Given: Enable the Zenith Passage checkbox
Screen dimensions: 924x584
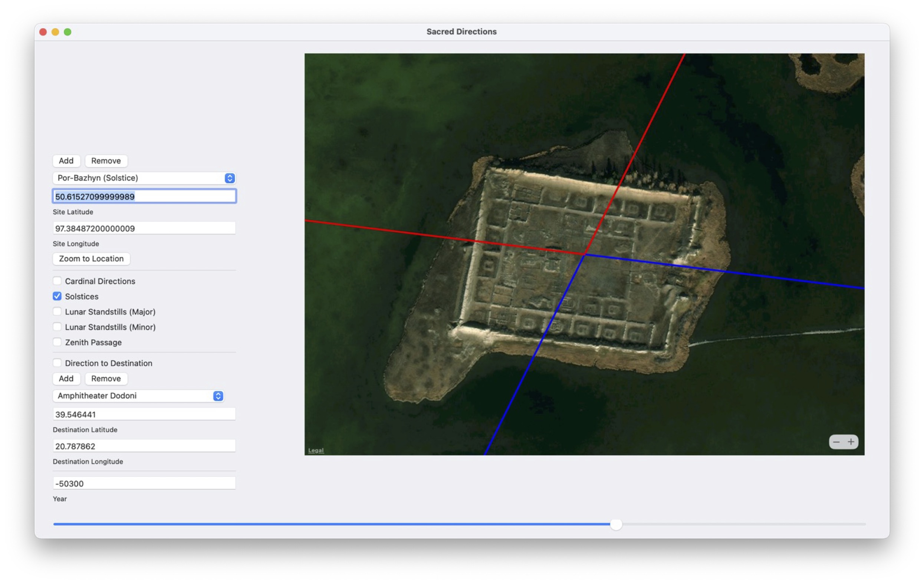Looking at the screenshot, I should pos(57,342).
